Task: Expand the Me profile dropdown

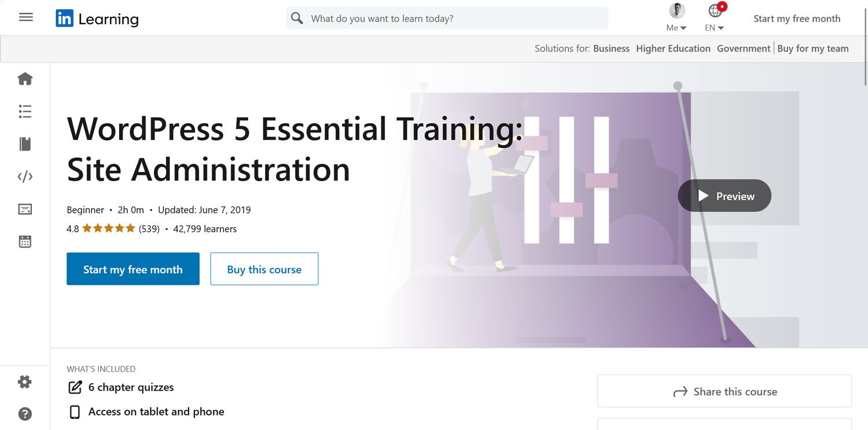Action: click(x=676, y=18)
